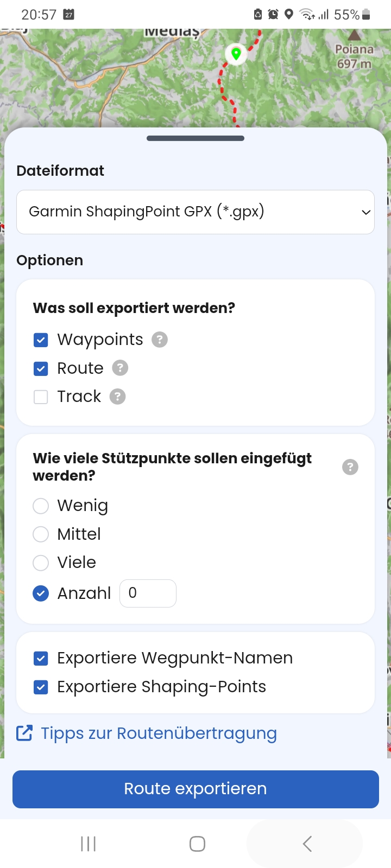Click the external link icon beside Tipps

[24, 733]
